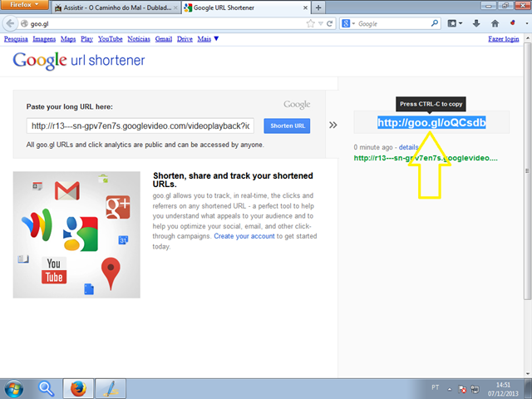This screenshot has width=532, height=399.
Task: Open the Gmail link in the top bar
Action: pyautogui.click(x=164, y=39)
